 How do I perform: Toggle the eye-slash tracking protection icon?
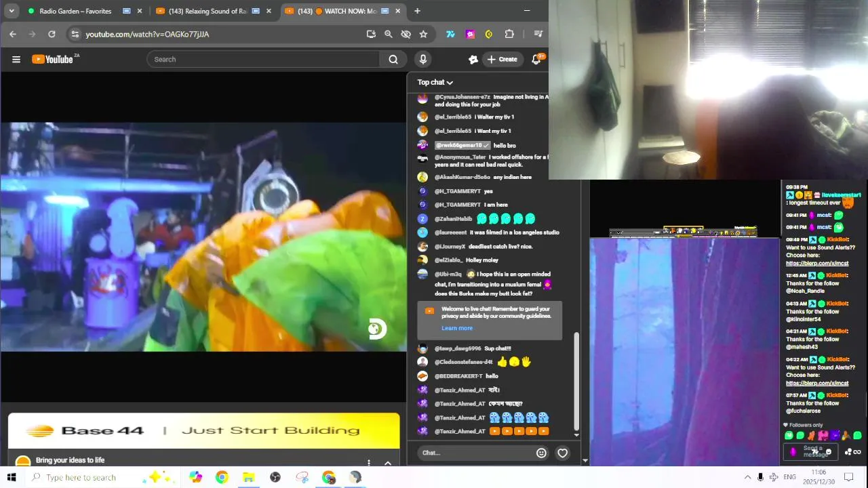pos(406,34)
